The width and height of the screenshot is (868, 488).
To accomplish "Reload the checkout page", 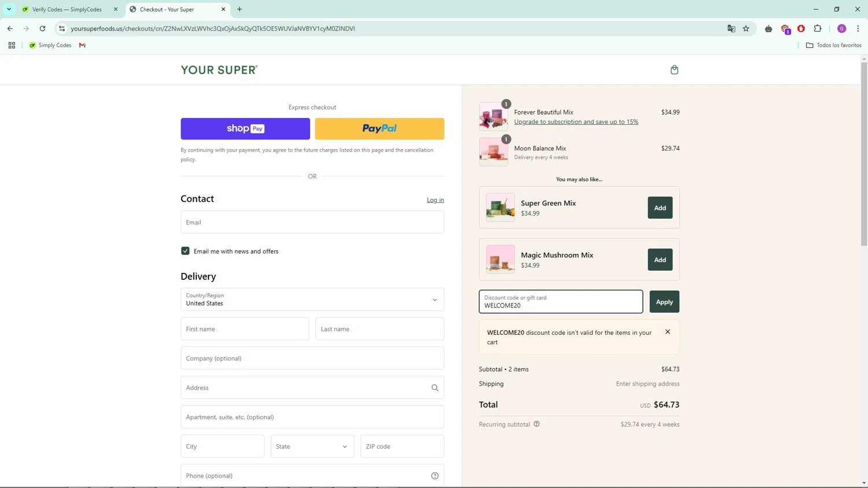I will pyautogui.click(x=42, y=28).
